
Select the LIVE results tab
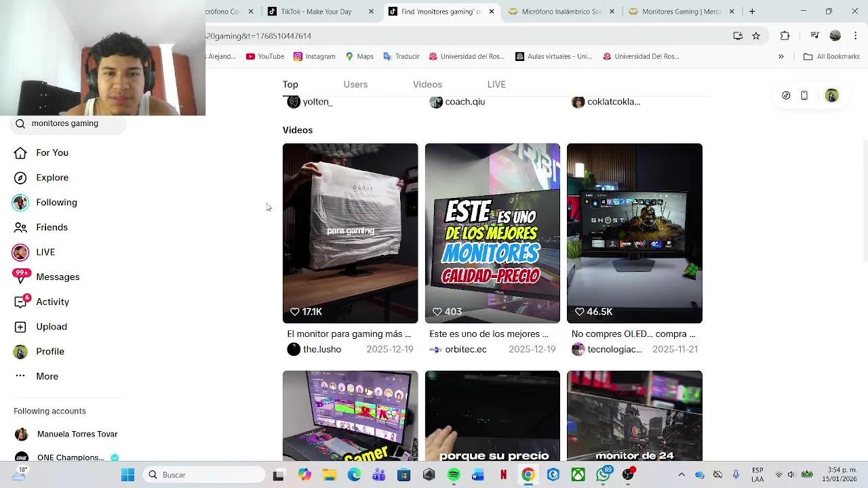pyautogui.click(x=496, y=85)
